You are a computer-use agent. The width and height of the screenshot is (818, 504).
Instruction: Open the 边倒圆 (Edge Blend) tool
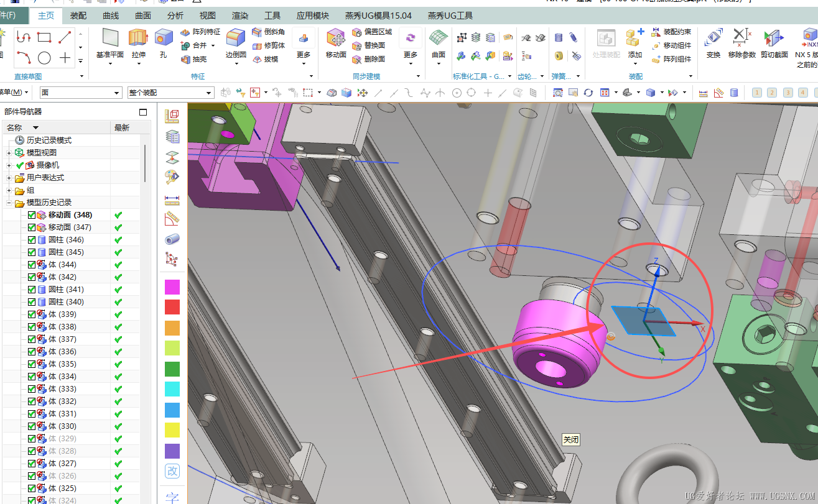tap(236, 39)
